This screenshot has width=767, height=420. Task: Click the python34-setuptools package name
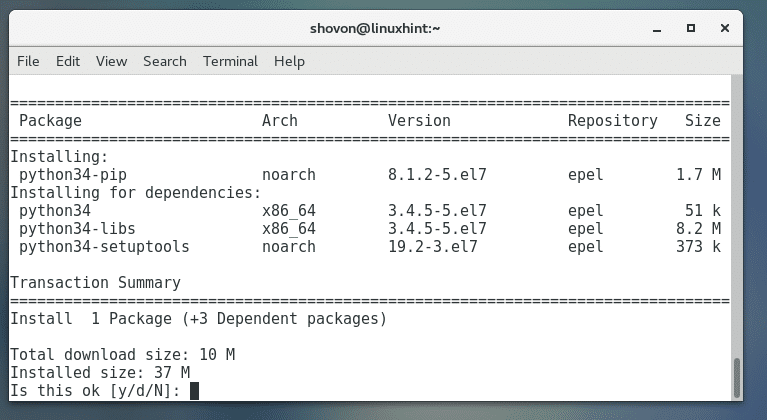(104, 247)
